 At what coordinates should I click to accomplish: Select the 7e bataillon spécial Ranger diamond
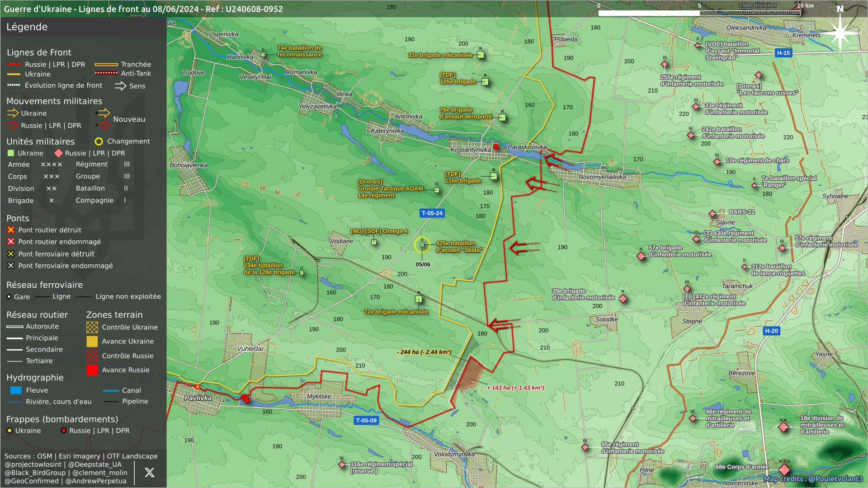[x=754, y=185]
